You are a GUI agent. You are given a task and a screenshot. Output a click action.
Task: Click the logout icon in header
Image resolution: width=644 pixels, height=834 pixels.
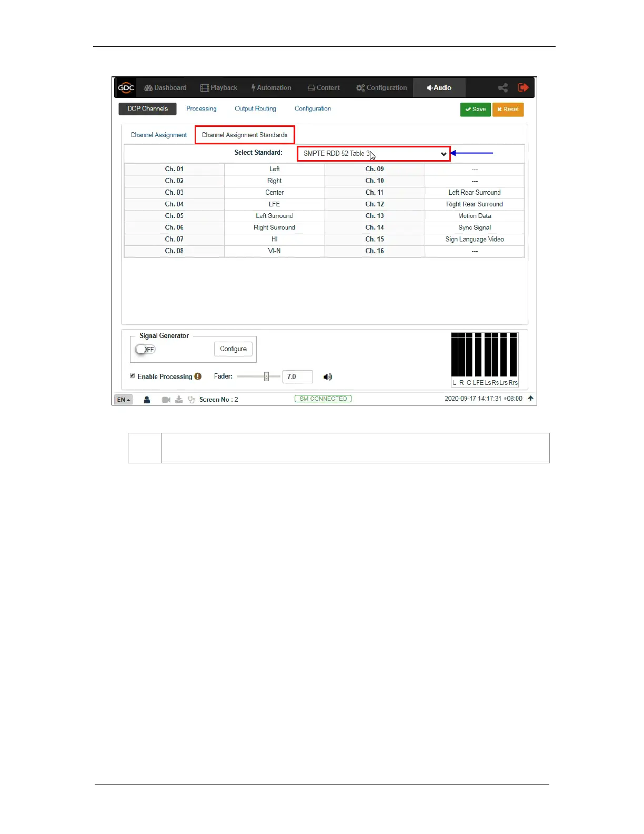click(523, 88)
